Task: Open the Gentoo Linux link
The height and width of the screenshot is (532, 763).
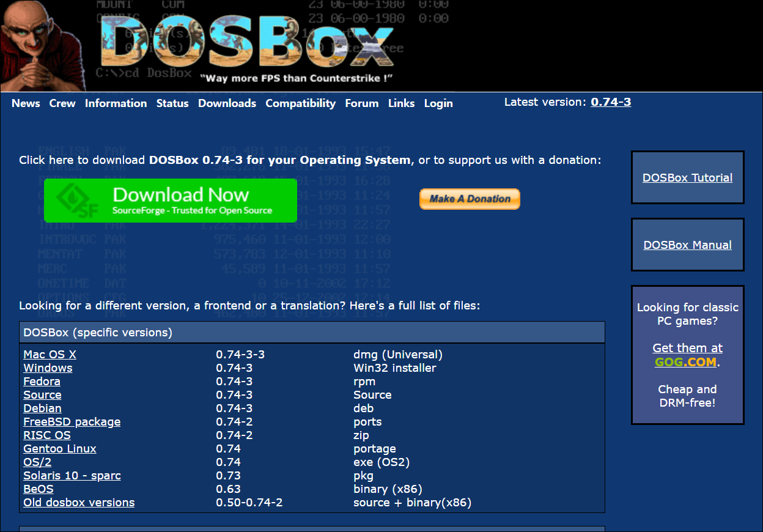Action: point(60,449)
